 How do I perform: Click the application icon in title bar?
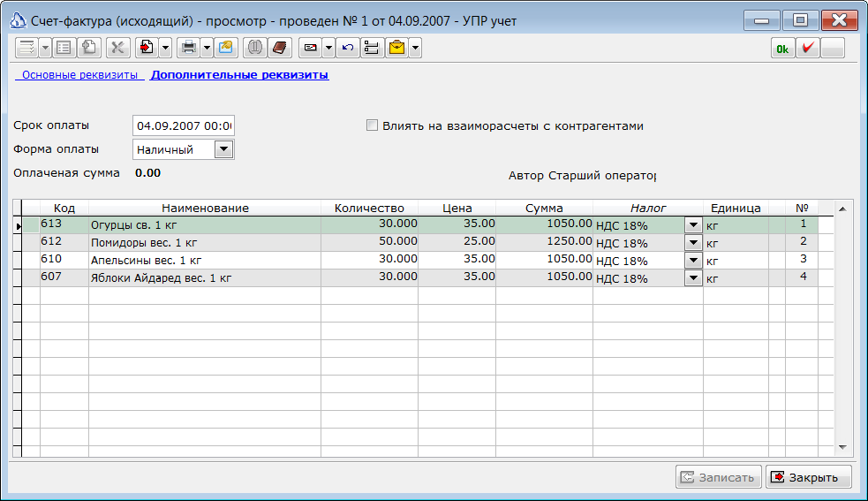(18, 21)
